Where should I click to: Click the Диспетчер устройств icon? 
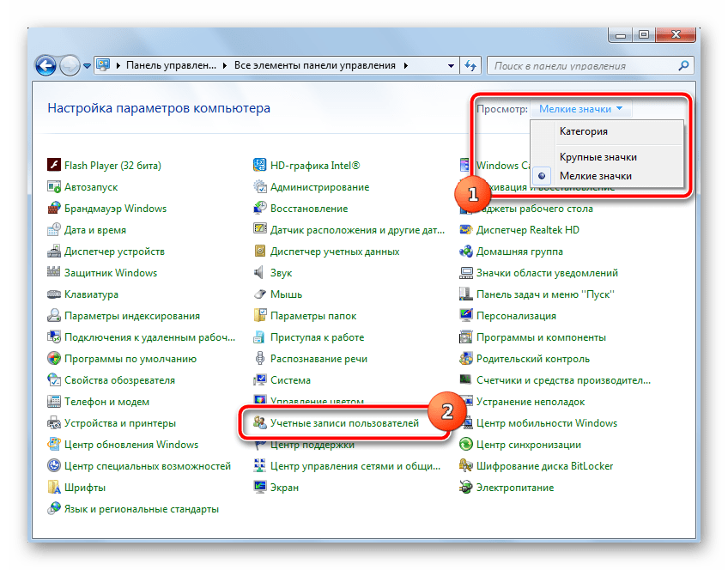[54, 252]
